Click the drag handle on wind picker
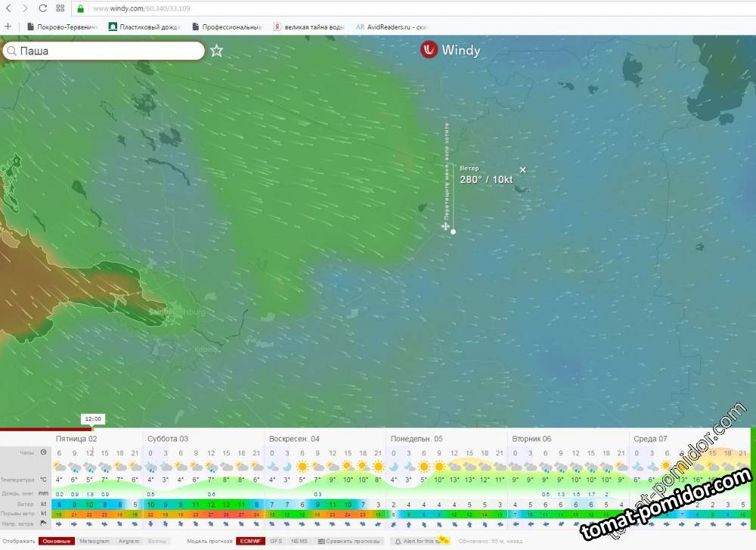 (x=446, y=226)
